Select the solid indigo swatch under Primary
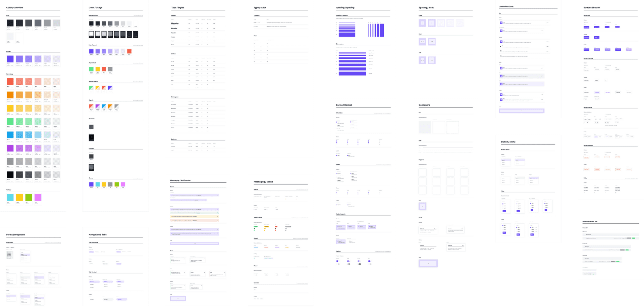This screenshot has width=644, height=307. (x=10, y=59)
